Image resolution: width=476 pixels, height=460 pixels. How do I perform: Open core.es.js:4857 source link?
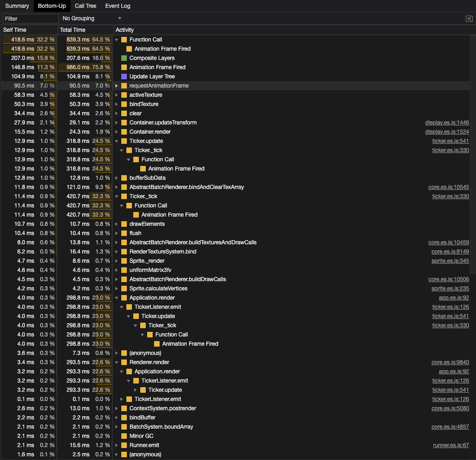point(450,427)
